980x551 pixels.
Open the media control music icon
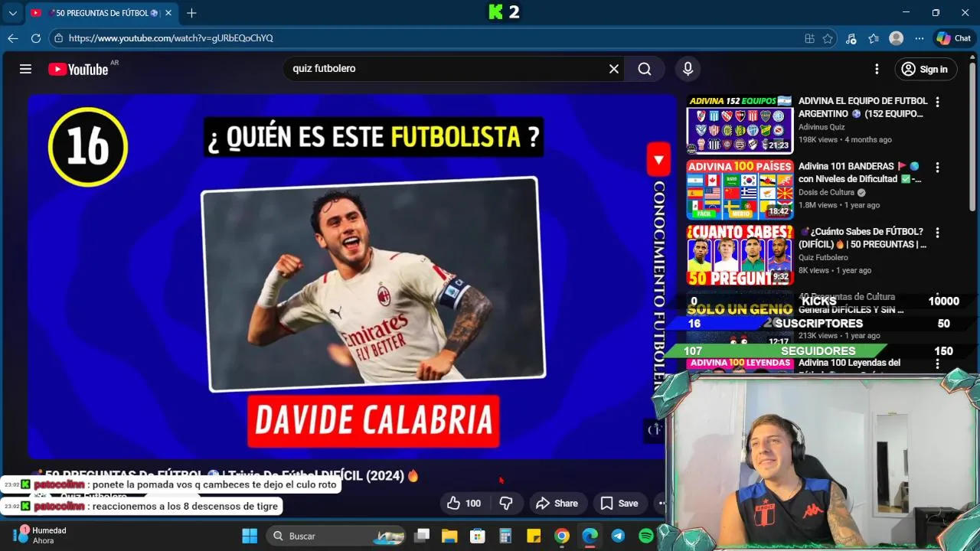(851, 38)
